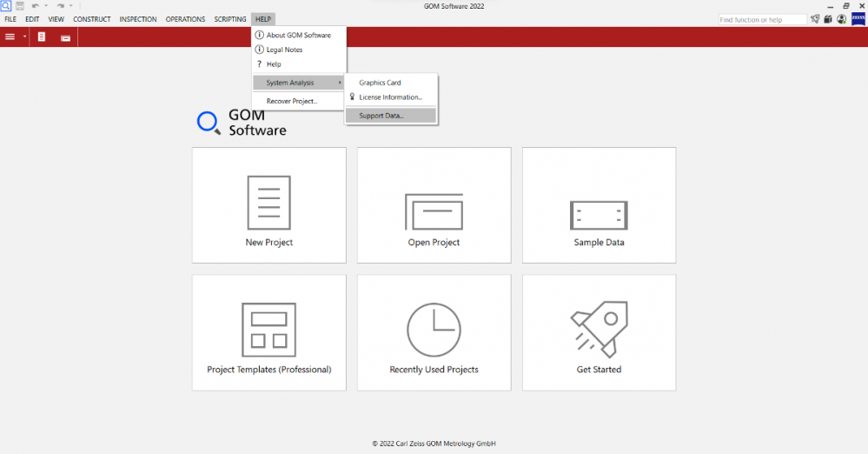Click the copyright text at bottom

pyautogui.click(x=434, y=444)
